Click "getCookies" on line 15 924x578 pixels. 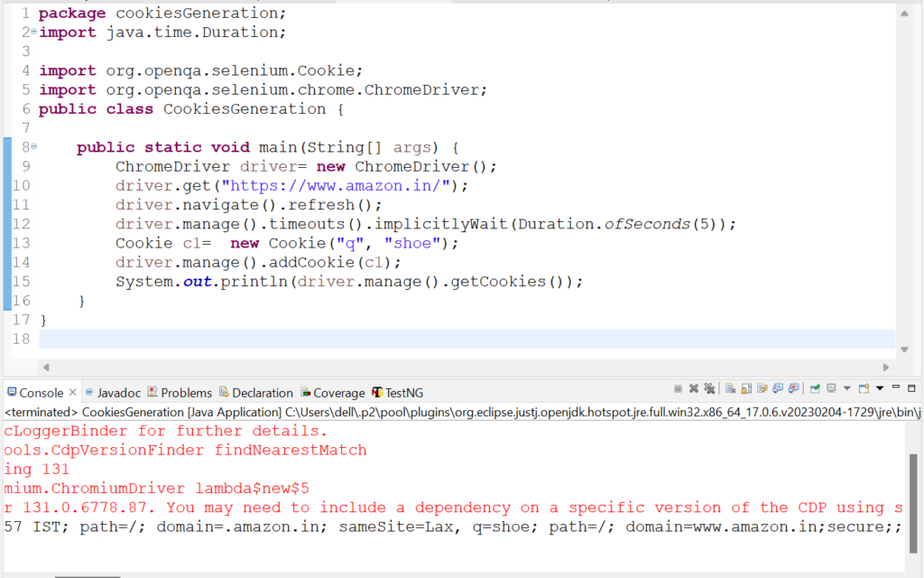pyautogui.click(x=498, y=282)
